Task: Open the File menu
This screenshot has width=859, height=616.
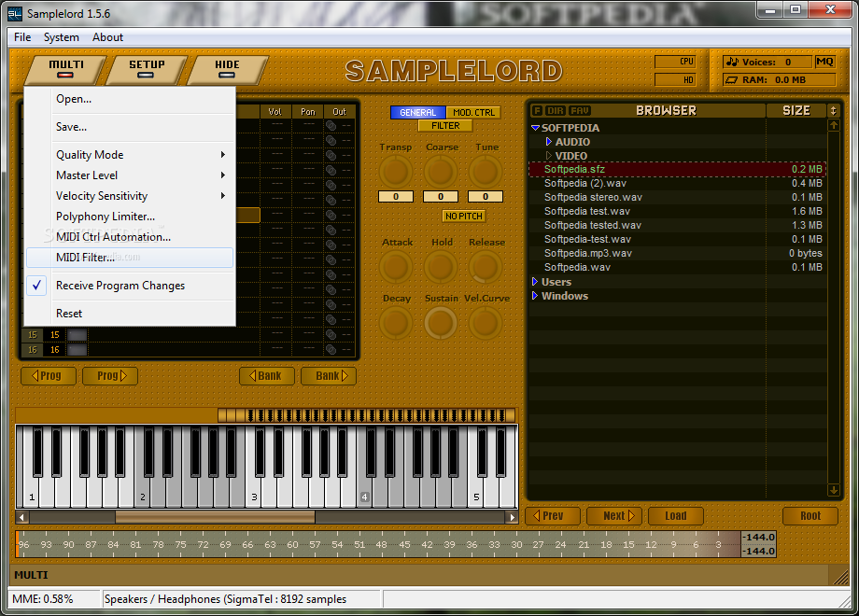Action: click(22, 37)
